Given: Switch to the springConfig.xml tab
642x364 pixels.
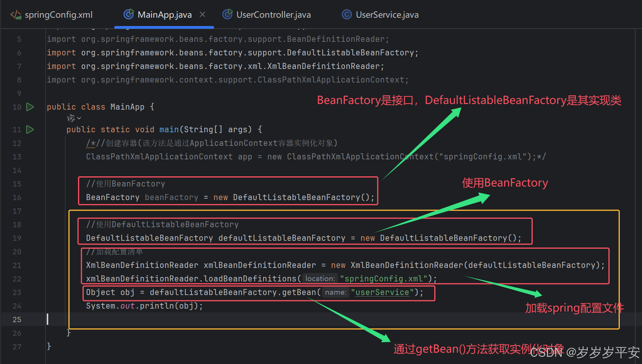Looking at the screenshot, I should [x=58, y=15].
